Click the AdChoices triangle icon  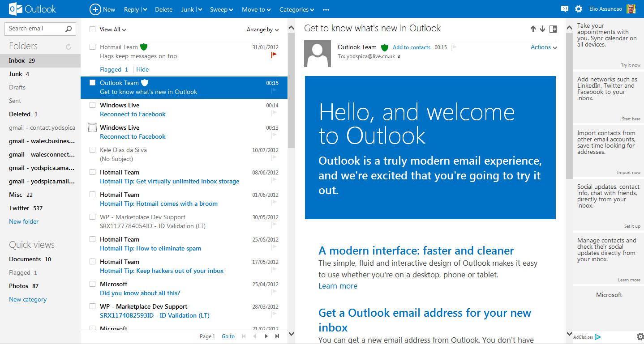[x=597, y=337]
